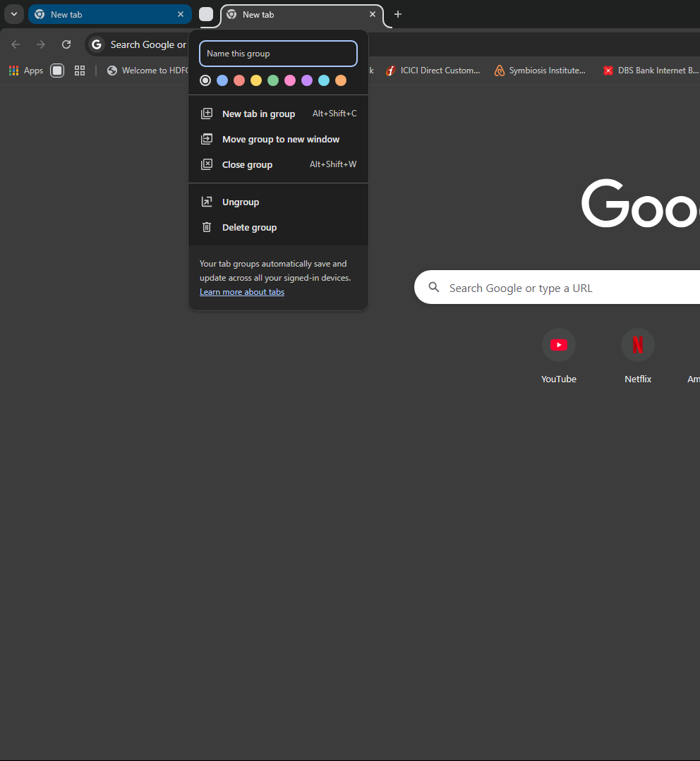
Task: Open the YouTube shortcut tile
Action: click(559, 357)
